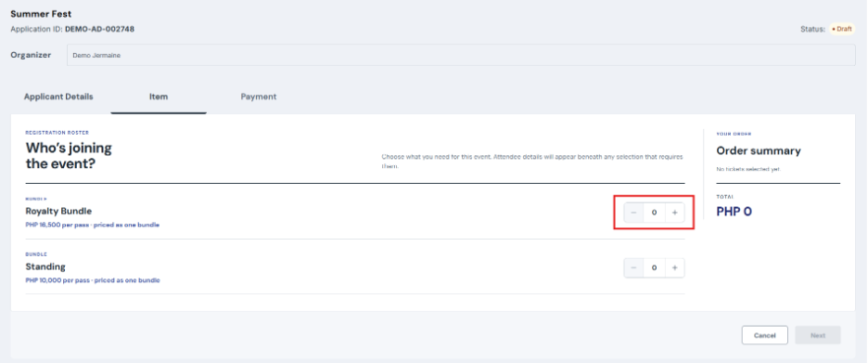The height and width of the screenshot is (363, 868).
Task: Decrease Royalty Bundle quantity with minus
Action: click(633, 213)
